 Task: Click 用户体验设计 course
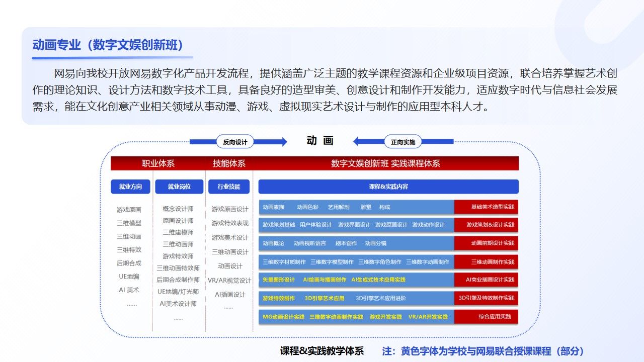315,225
